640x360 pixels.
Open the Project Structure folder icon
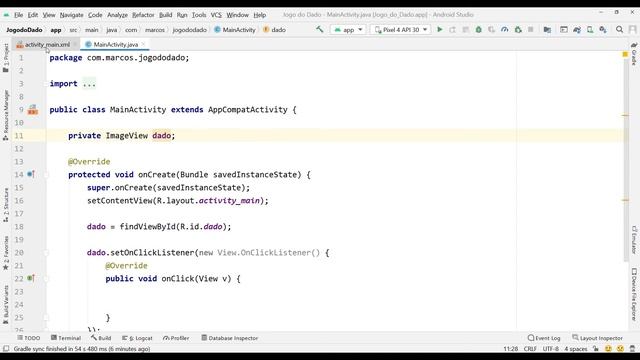click(x=547, y=29)
